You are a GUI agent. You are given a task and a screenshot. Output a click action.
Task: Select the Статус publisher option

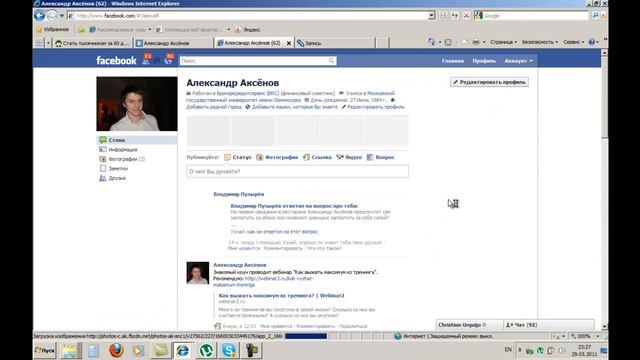point(238,157)
